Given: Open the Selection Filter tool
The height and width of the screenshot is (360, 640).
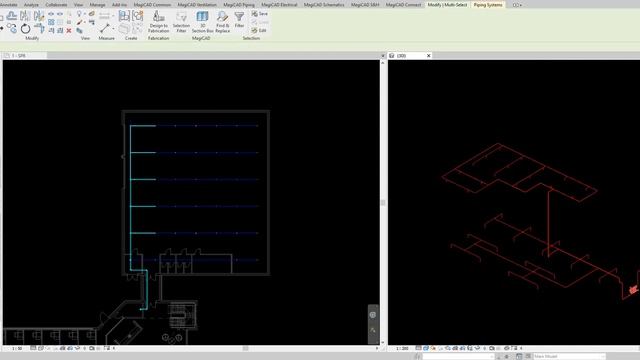Looking at the screenshot, I should tap(181, 22).
